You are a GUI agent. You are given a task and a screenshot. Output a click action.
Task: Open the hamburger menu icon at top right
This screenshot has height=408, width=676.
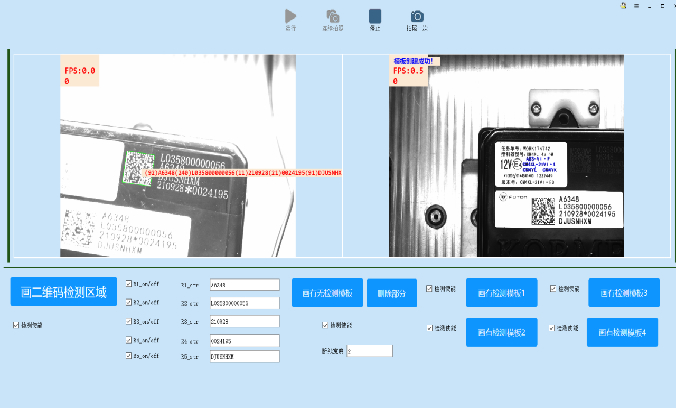[x=636, y=5]
